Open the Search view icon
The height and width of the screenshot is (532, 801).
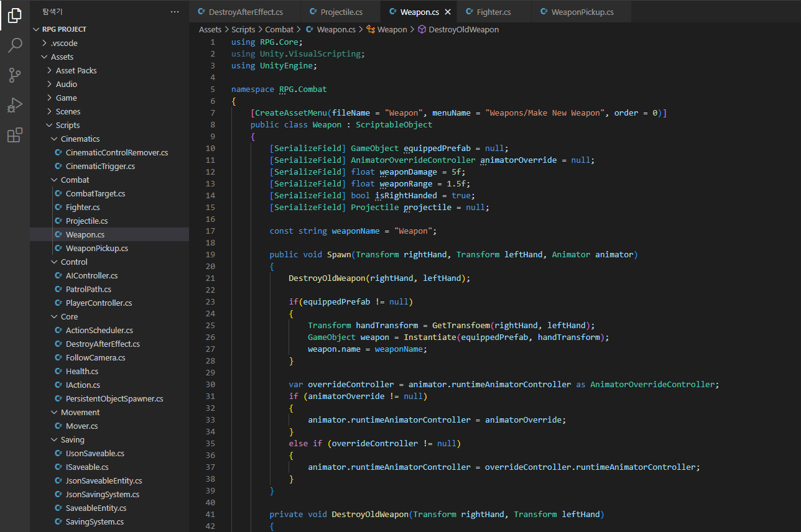click(x=15, y=45)
